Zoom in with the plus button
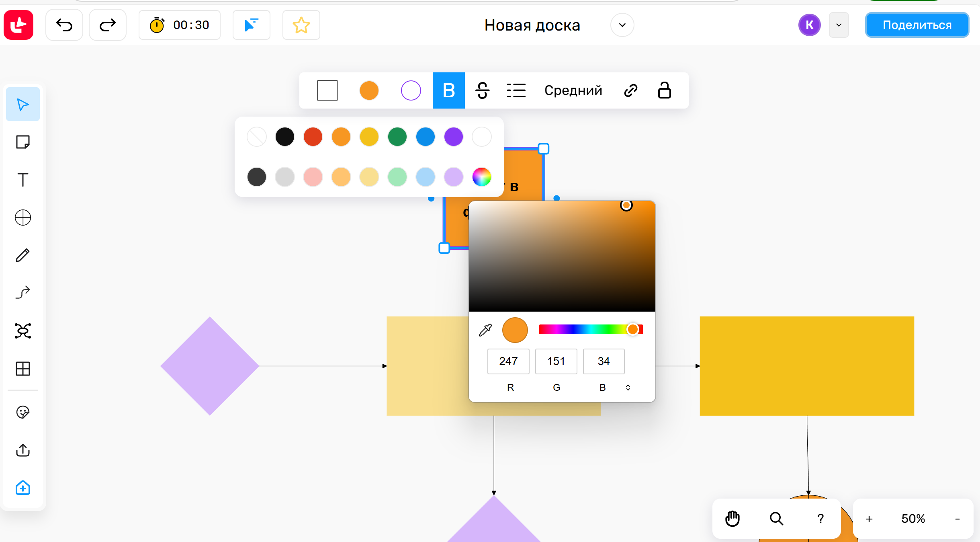Screen dimensions: 980x542 (869, 519)
